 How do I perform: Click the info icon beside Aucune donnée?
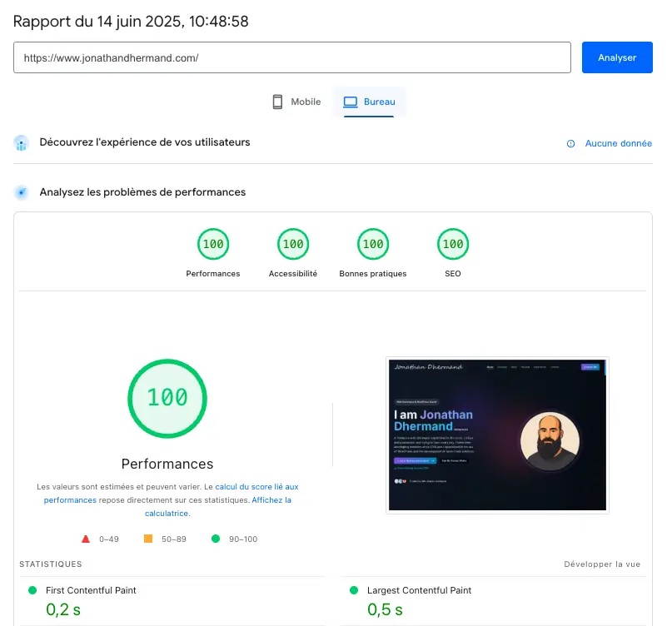571,143
